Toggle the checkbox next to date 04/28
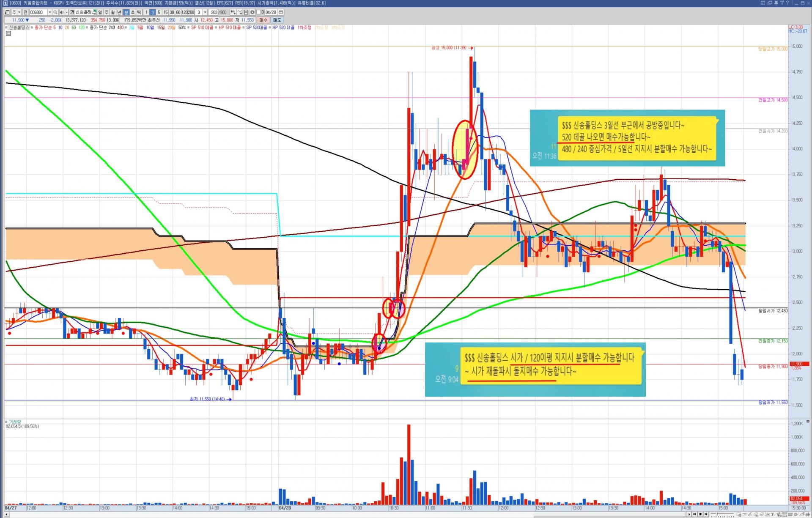 (258, 12)
